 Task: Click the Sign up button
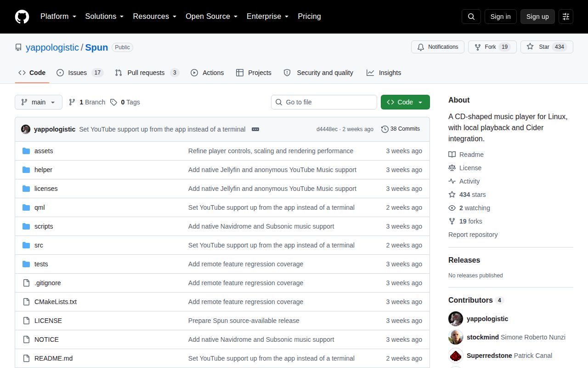(x=537, y=17)
